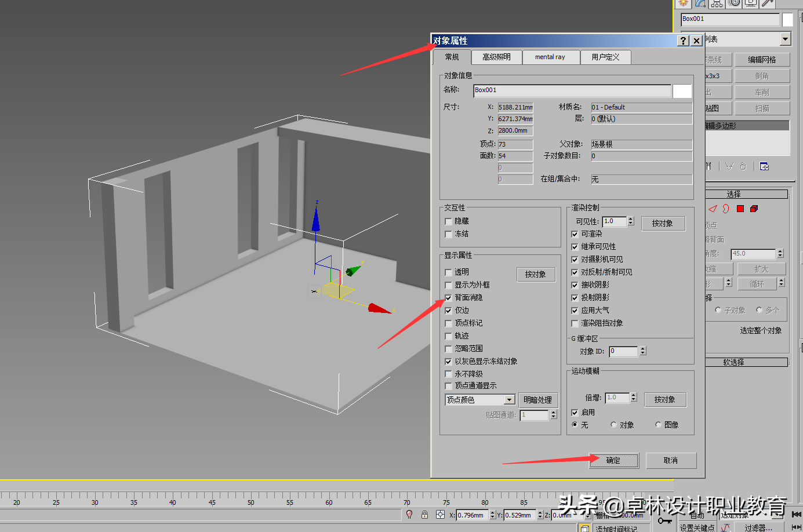803x532 pixels.
Task: Click the X coordinate field in status bar
Action: point(473,515)
